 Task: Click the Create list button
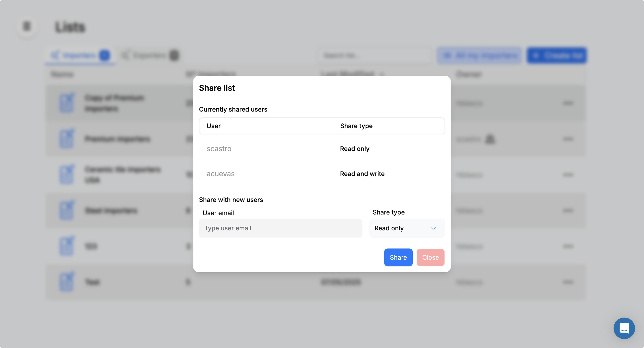(557, 55)
